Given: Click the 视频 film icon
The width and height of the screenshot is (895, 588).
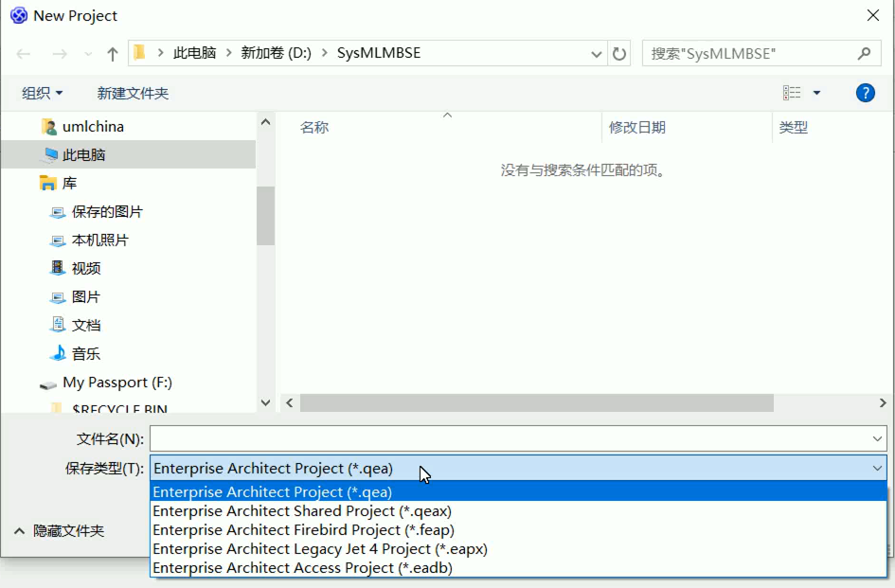Looking at the screenshot, I should (x=58, y=268).
